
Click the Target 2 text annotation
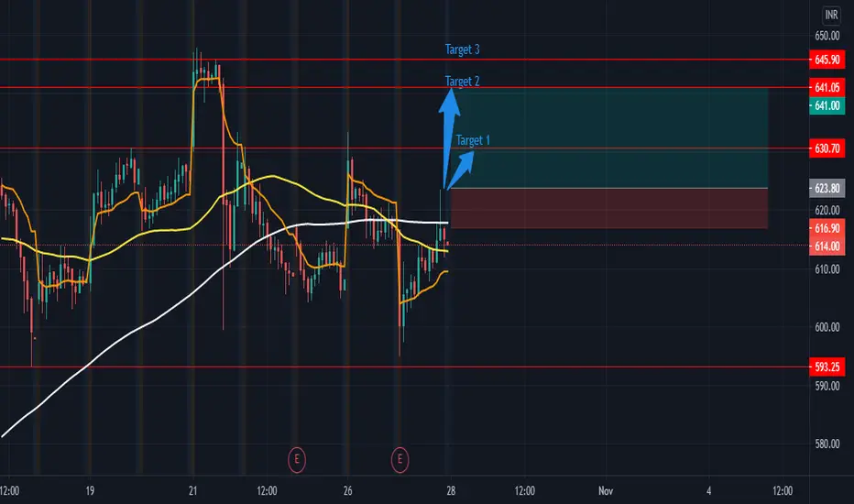click(x=463, y=82)
